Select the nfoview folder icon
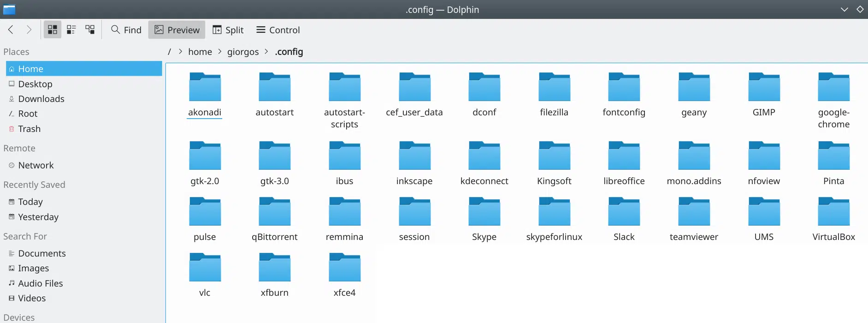The width and height of the screenshot is (868, 323). pyautogui.click(x=764, y=156)
